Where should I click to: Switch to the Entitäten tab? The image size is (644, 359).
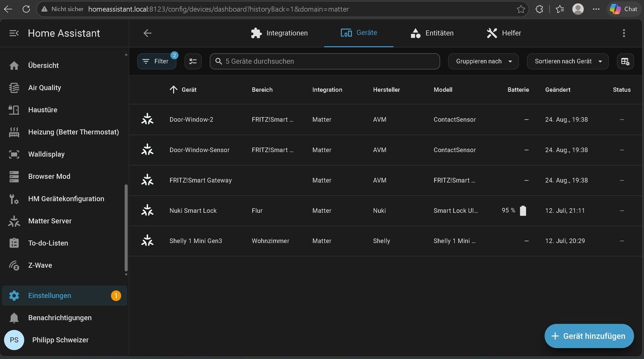pyautogui.click(x=432, y=33)
